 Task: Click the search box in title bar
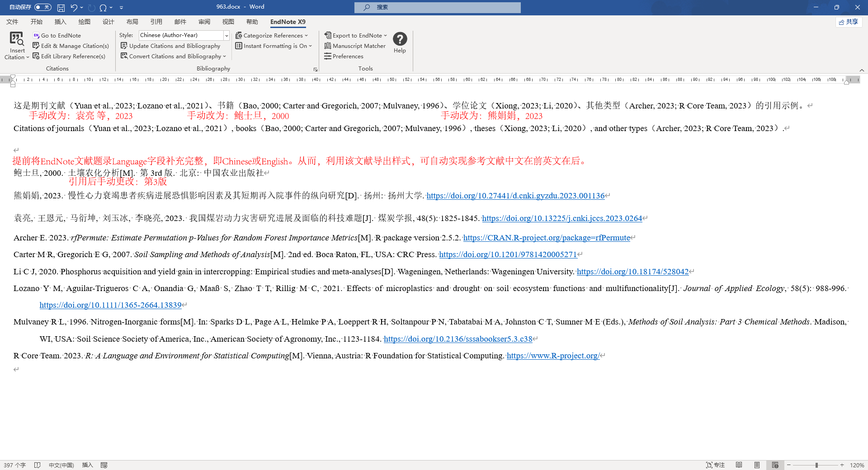tap(437, 7)
